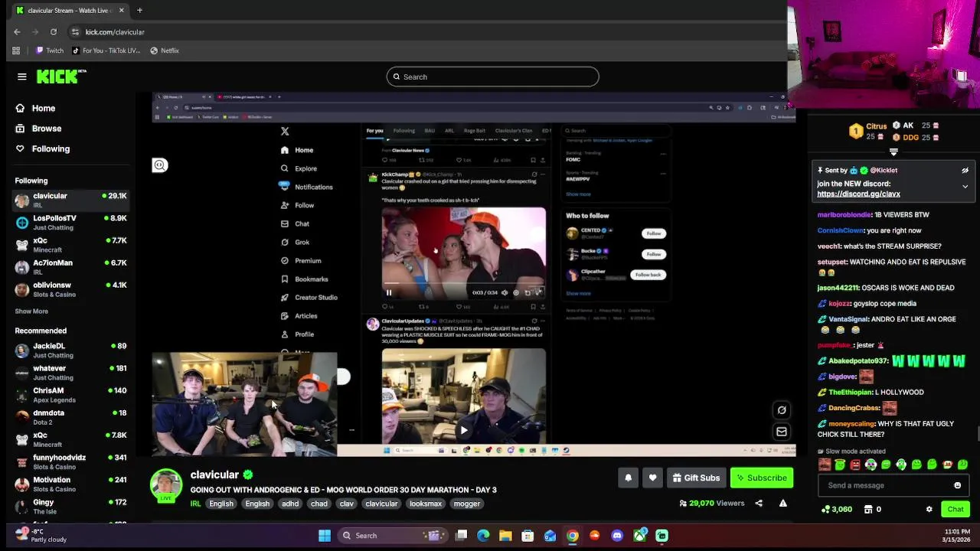Reload the page in Chrome
Image resolution: width=980 pixels, height=551 pixels.
coord(54,32)
